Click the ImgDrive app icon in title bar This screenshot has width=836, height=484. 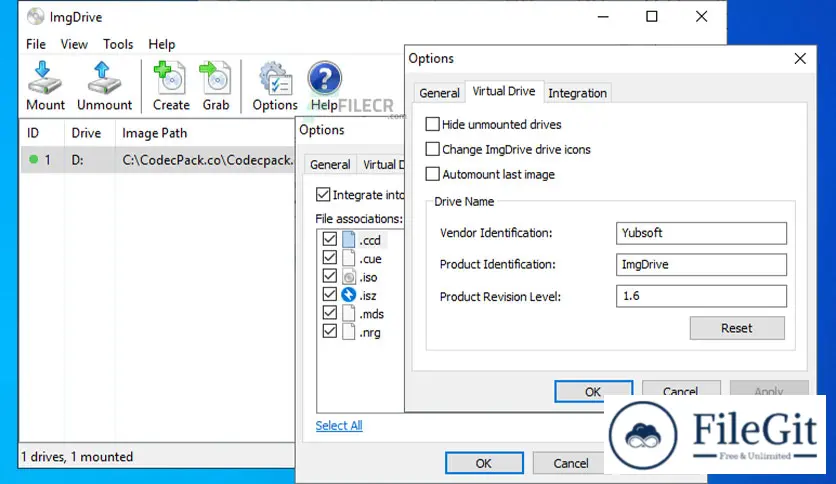click(x=35, y=17)
